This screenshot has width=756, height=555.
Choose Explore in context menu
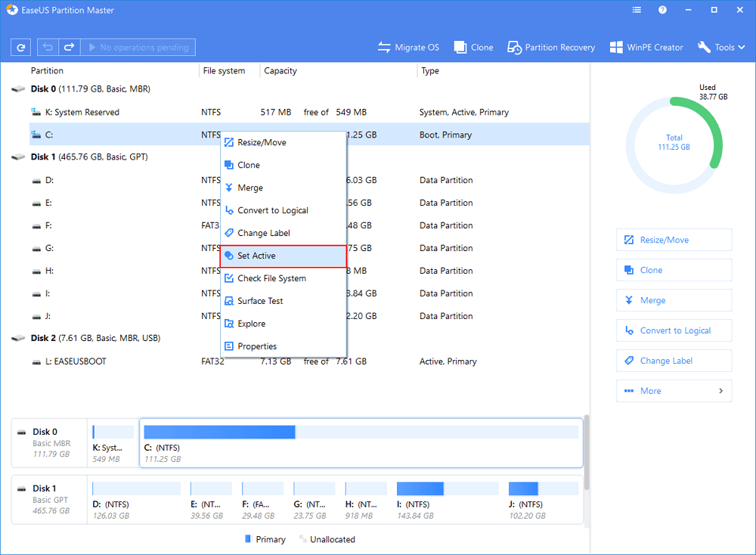coord(283,324)
